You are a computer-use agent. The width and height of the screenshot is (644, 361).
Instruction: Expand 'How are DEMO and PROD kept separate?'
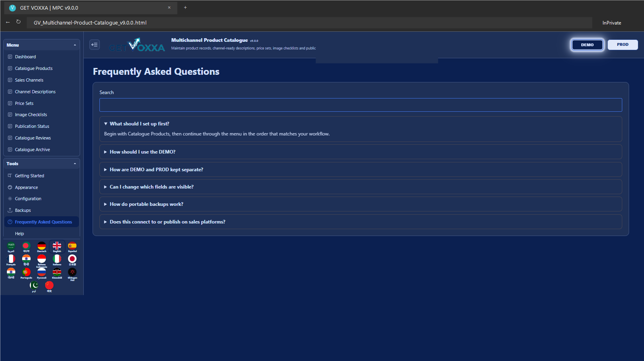pyautogui.click(x=361, y=170)
